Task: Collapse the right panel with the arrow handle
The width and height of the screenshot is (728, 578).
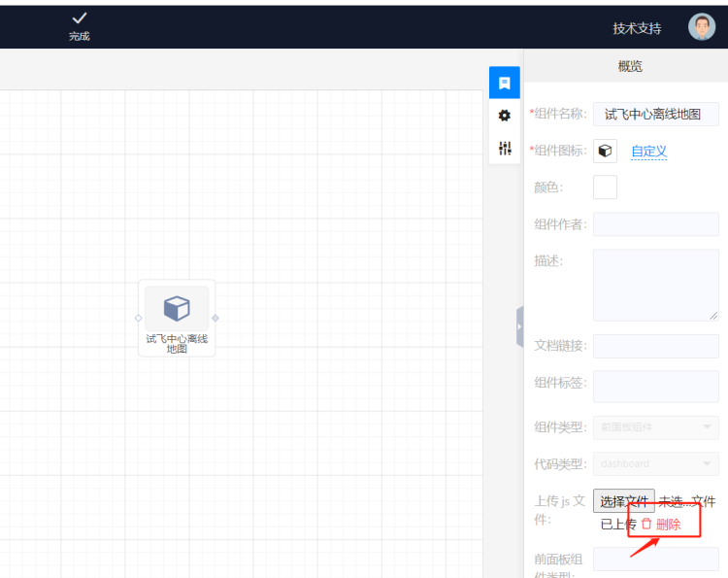Action: pos(520,326)
